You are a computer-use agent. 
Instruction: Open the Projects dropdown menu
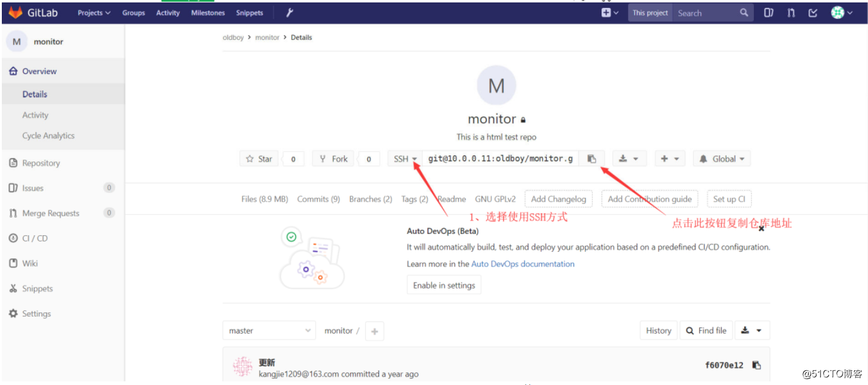pos(94,13)
